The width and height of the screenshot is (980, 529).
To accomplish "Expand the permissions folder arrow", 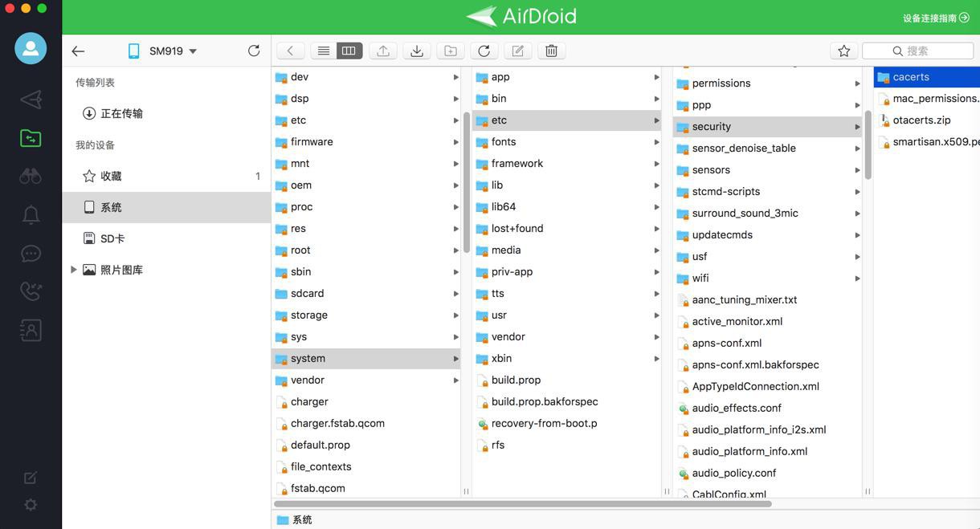I will coord(857,83).
